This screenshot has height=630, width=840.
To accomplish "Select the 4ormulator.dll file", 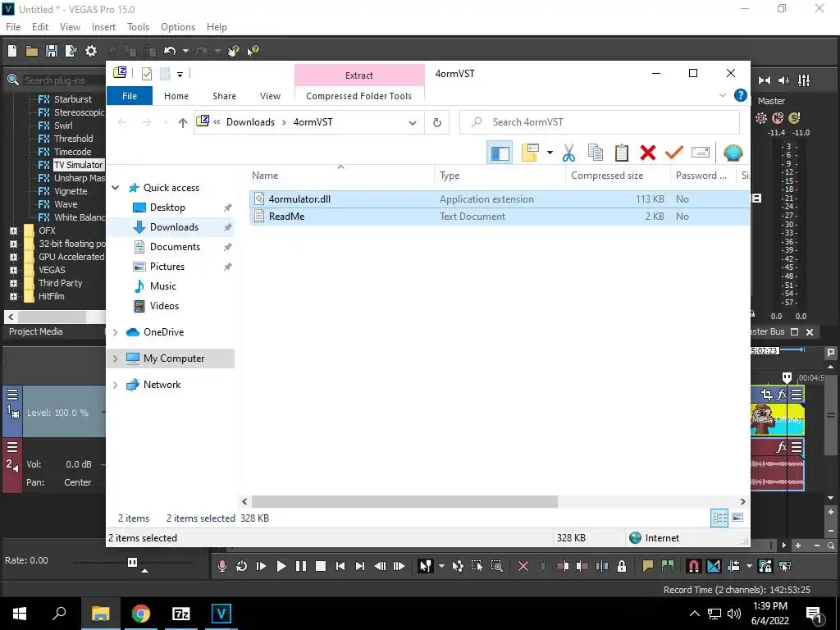I will (499, 199).
